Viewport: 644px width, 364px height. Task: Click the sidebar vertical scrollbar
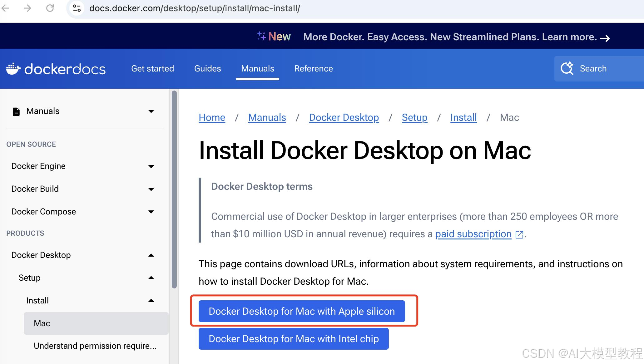click(174, 189)
